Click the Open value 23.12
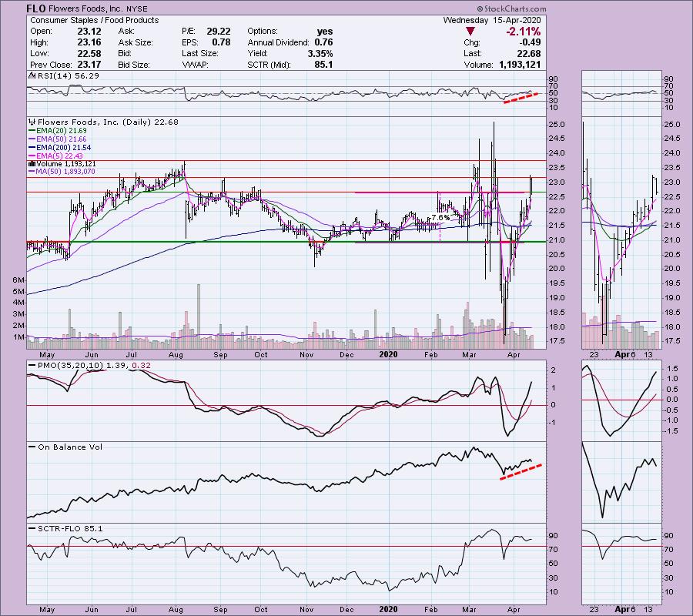Image resolution: width=693 pixels, height=616 pixels. (89, 32)
